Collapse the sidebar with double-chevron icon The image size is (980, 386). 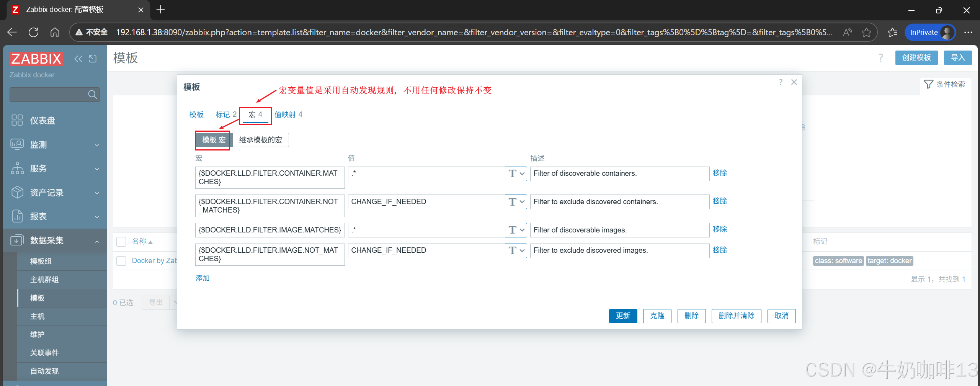(78, 59)
